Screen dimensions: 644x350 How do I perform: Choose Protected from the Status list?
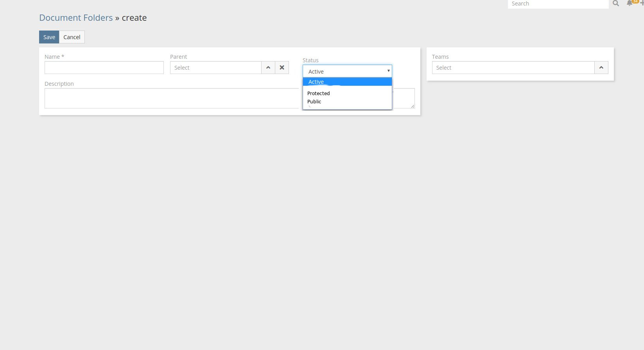pyautogui.click(x=319, y=93)
